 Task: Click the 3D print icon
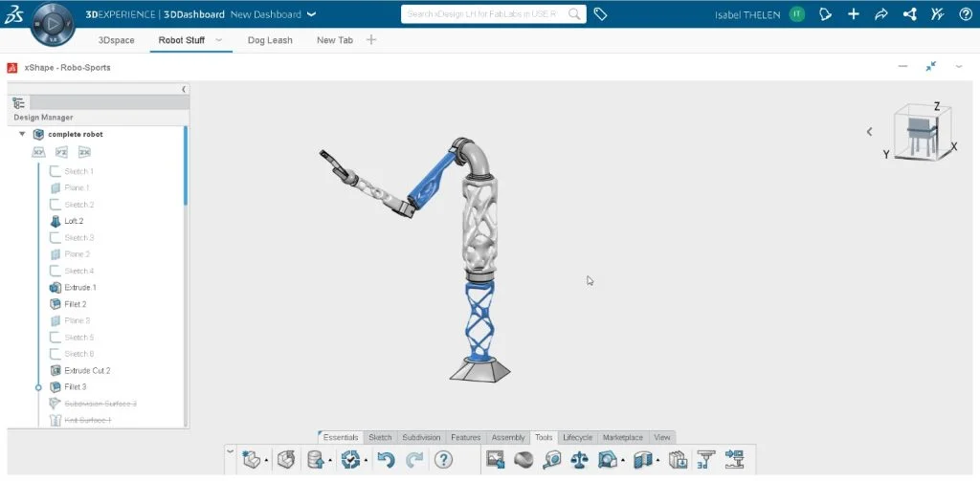coord(705,460)
